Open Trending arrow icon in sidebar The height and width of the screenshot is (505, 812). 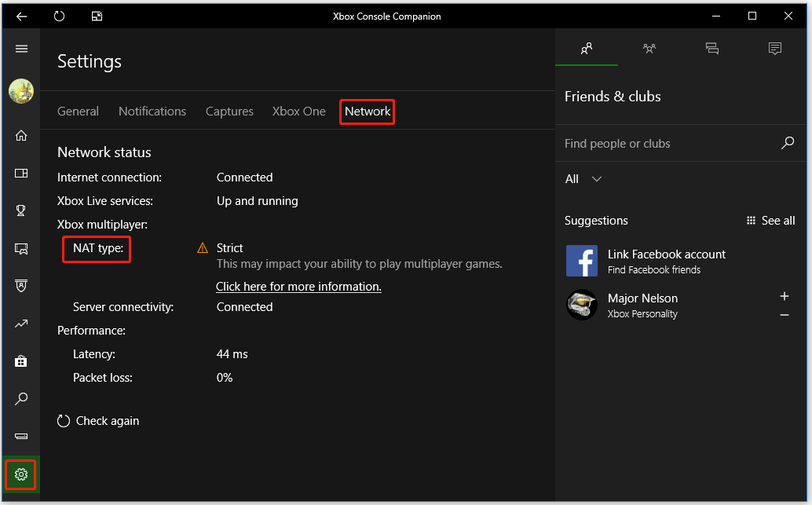pyautogui.click(x=21, y=324)
